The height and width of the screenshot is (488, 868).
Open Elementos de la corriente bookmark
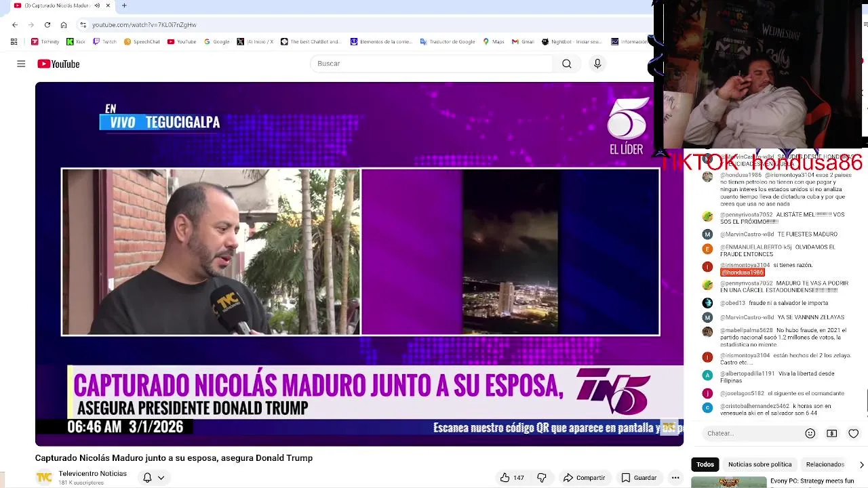point(381,41)
